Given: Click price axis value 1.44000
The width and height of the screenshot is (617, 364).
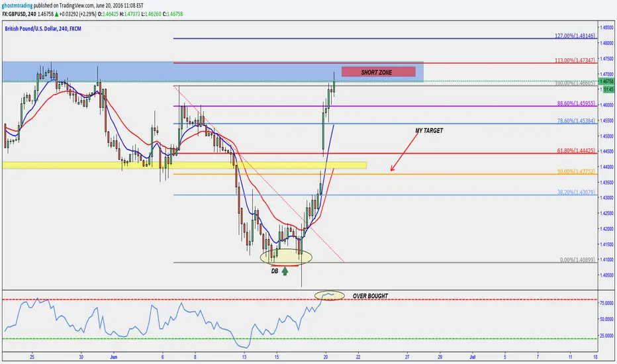Looking at the screenshot, I should (607, 167).
